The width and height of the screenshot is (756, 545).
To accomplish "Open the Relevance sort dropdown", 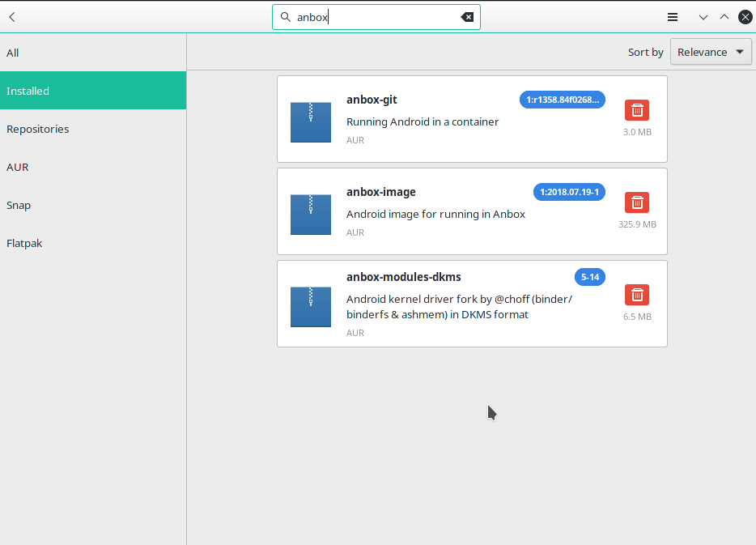I will point(711,51).
